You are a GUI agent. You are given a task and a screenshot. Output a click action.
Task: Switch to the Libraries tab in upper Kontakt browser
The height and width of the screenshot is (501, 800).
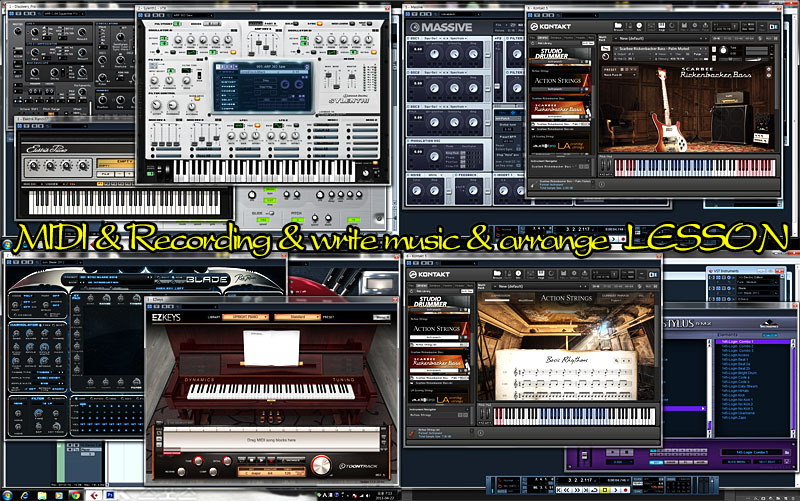pos(542,38)
